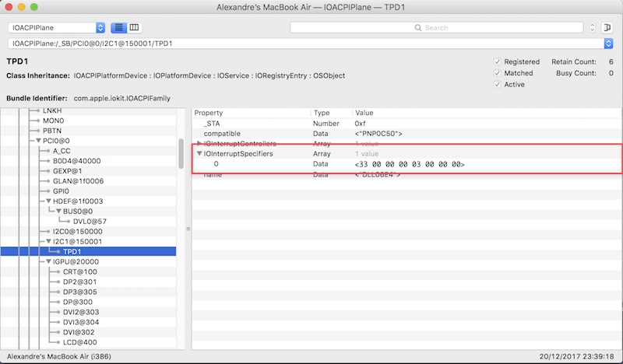Viewport: 623px width, 364px height.
Task: Collapse the IOInterruptSpecifiers array
Action: [x=199, y=154]
